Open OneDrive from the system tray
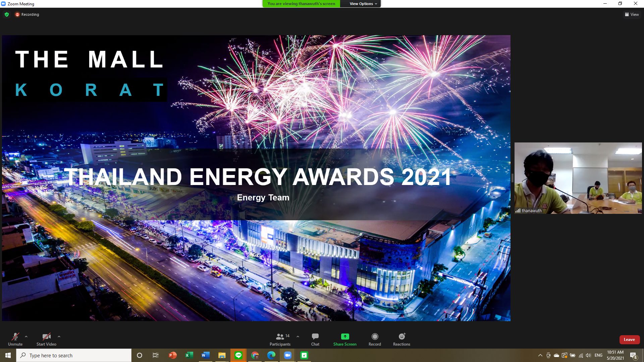This screenshot has width=644, height=362. coord(556,355)
